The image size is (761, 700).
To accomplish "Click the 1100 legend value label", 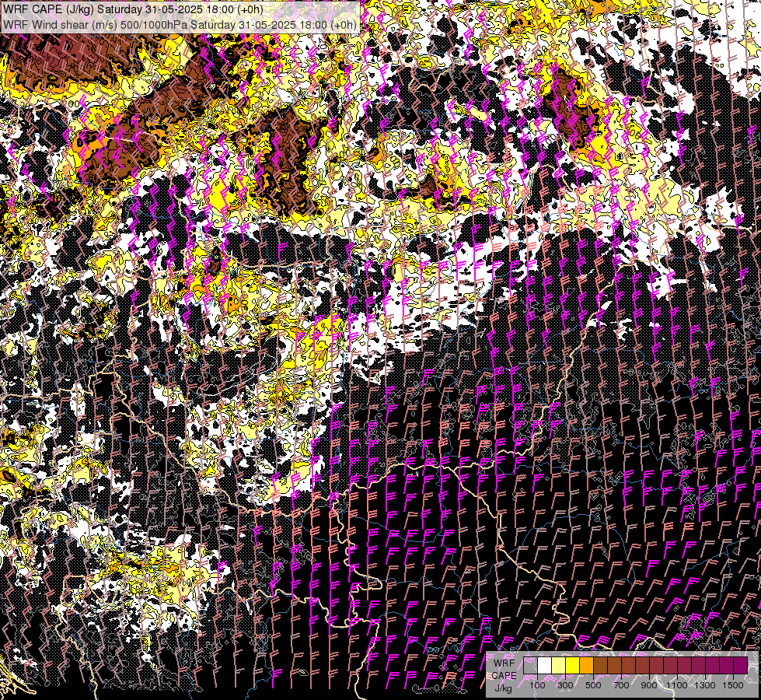I will pos(677,685).
